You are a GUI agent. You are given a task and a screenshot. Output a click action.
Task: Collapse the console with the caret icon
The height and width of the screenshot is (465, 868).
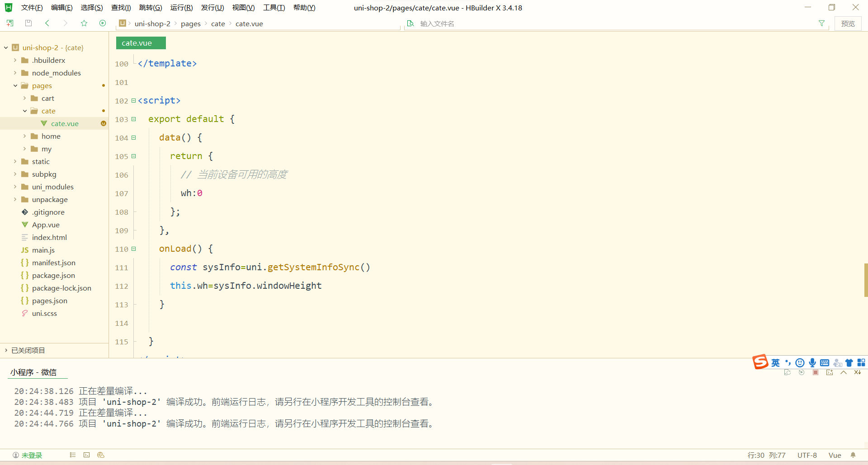tap(844, 372)
